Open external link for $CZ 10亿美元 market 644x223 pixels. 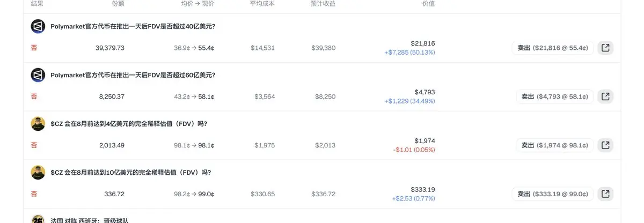pos(605,194)
